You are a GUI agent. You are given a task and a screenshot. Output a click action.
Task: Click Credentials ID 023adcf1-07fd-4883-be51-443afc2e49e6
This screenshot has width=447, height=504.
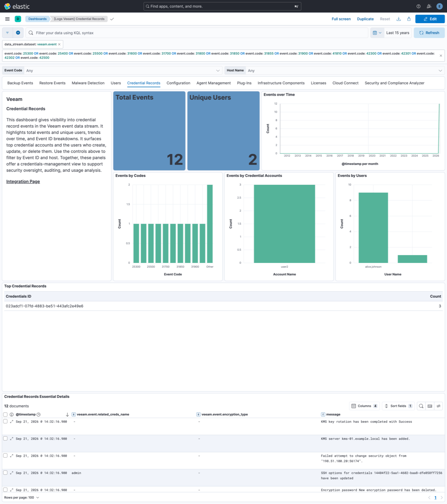point(45,306)
